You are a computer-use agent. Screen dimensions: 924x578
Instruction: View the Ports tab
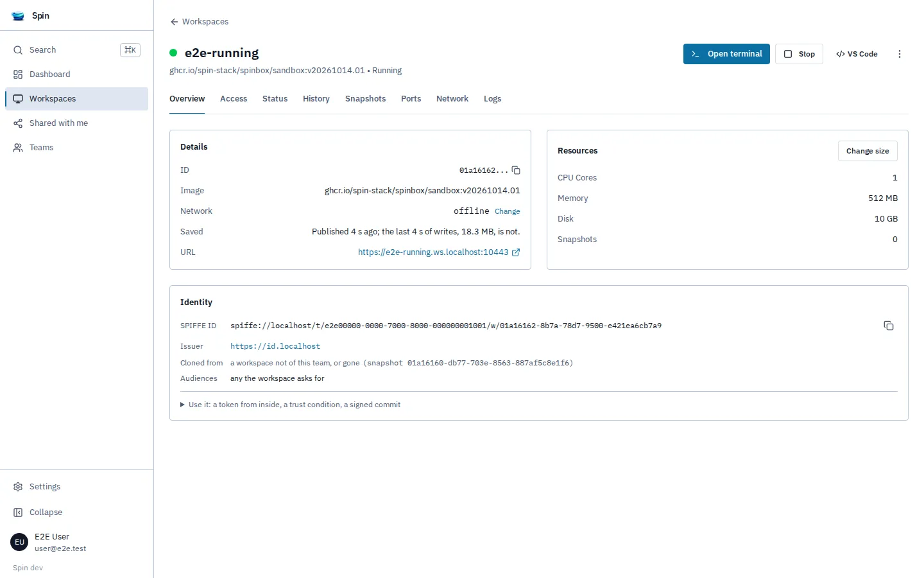pos(411,99)
